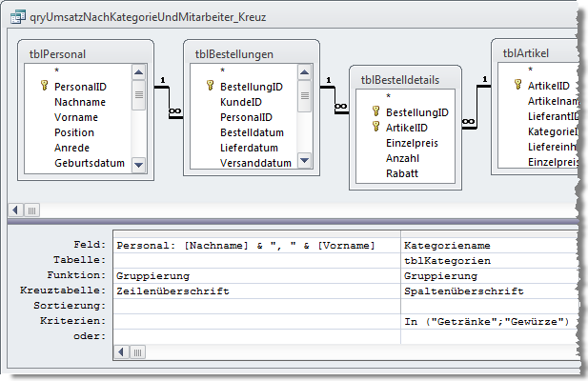Click the primary key icon in tblBestellungen

coord(209,86)
